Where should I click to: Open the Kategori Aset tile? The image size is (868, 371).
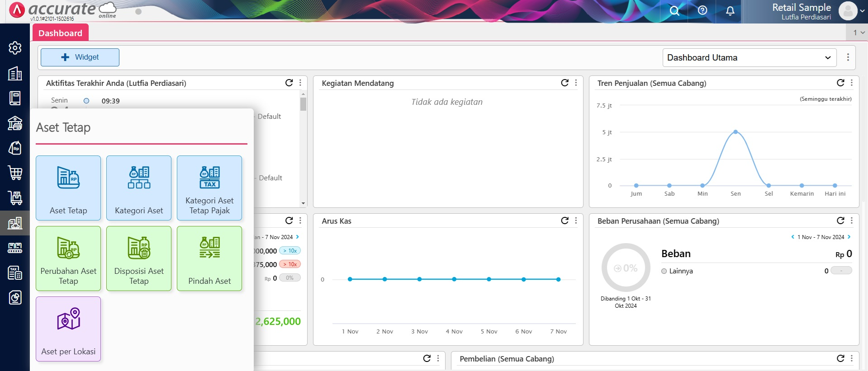139,188
